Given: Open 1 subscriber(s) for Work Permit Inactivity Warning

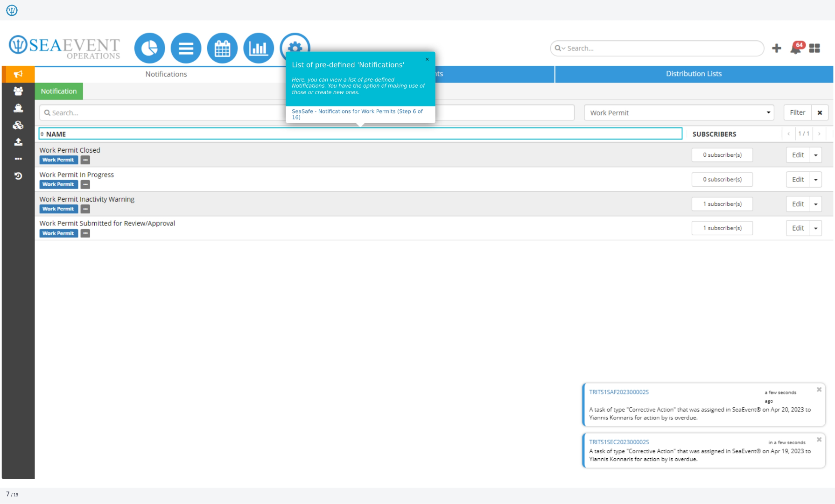Looking at the screenshot, I should pyautogui.click(x=722, y=204).
